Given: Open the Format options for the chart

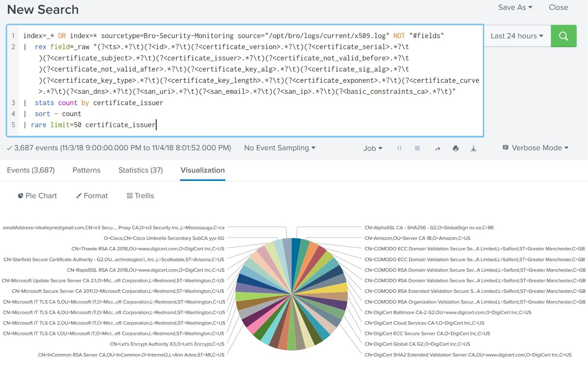Looking at the screenshot, I should tap(92, 195).
